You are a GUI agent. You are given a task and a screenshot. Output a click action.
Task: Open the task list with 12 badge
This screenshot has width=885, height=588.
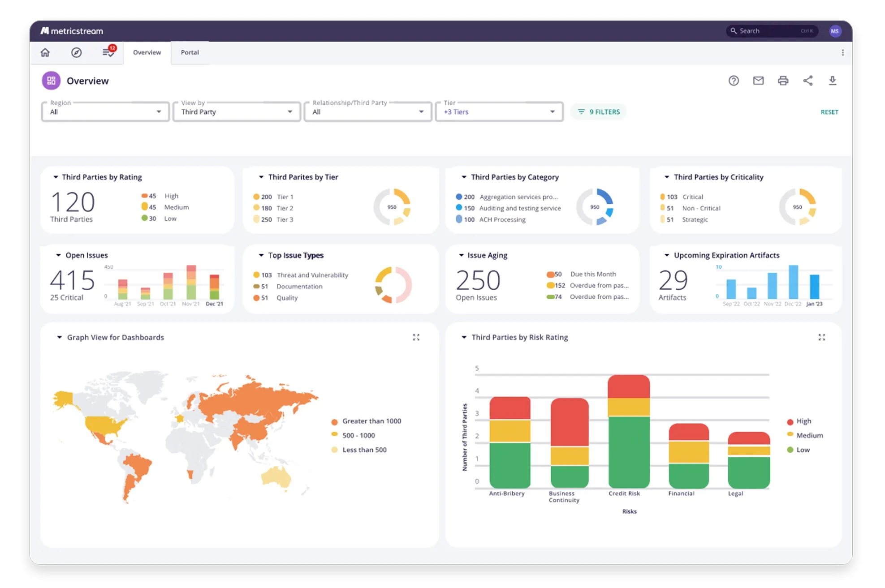click(x=108, y=52)
